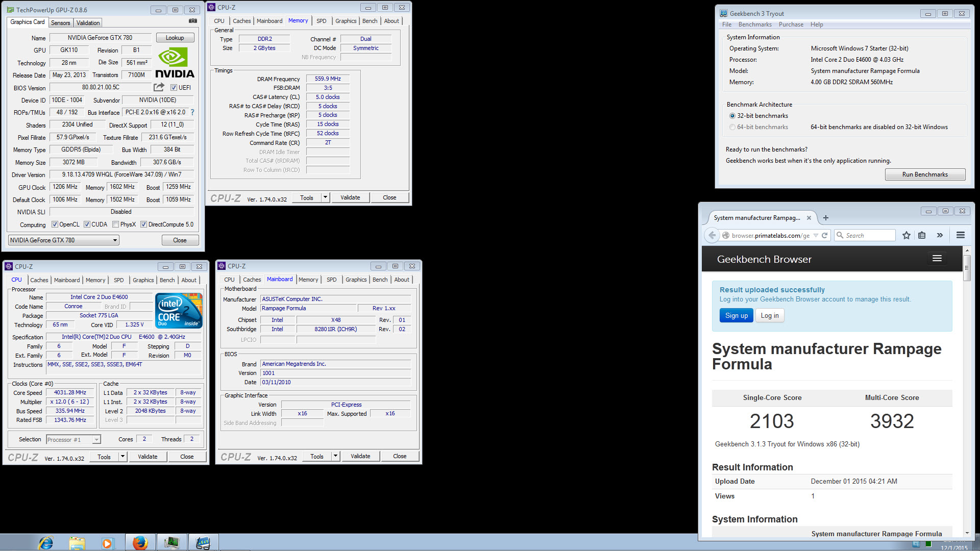Click the Lookup button in GPU-Z

(175, 38)
